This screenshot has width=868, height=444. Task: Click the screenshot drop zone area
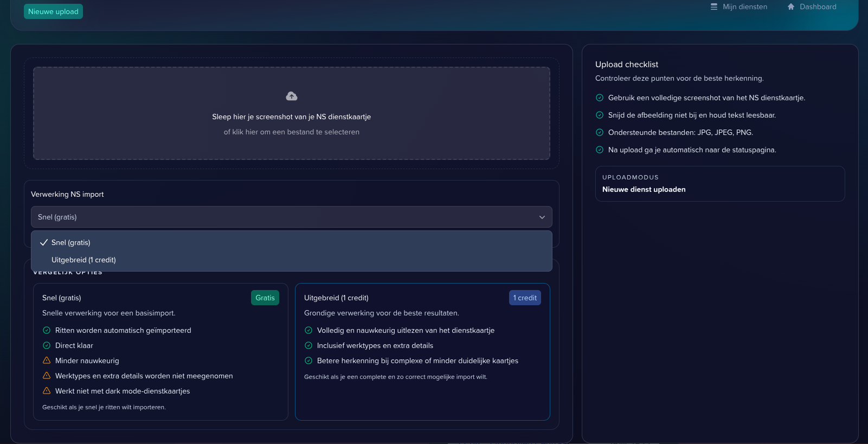[292, 113]
